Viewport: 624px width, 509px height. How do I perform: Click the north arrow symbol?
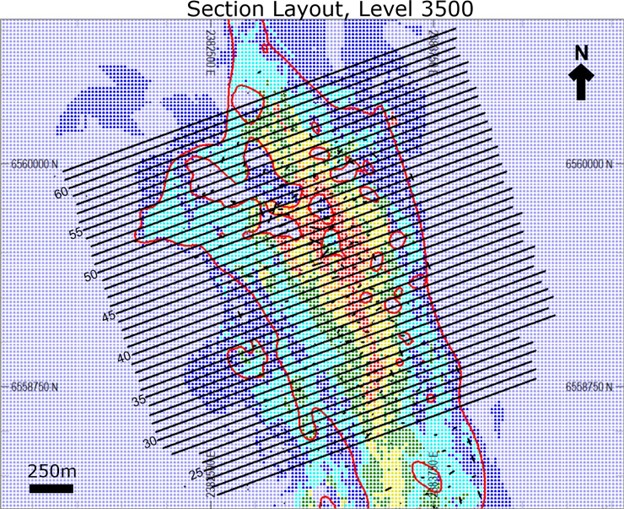pos(581,82)
